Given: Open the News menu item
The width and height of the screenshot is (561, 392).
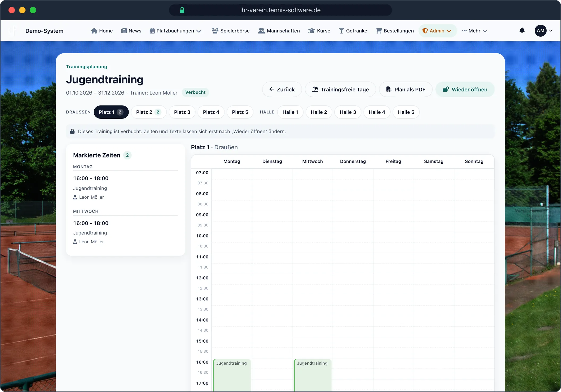Looking at the screenshot, I should click(x=131, y=31).
